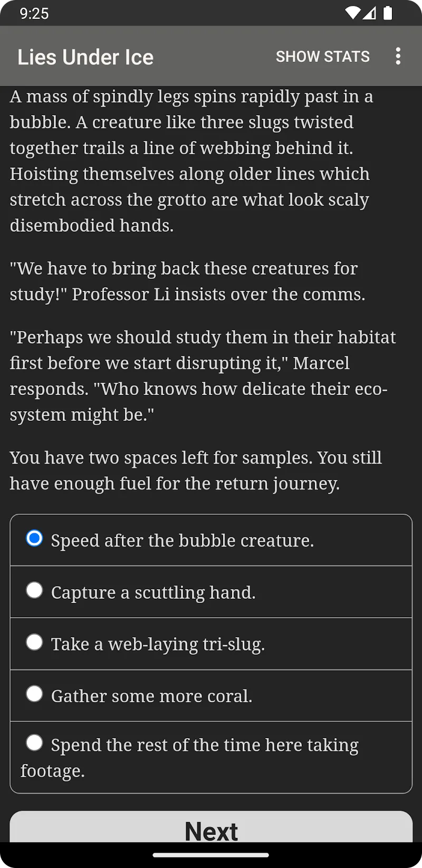Screen dimensions: 422x868
Task: Tap the 9:25 clock in status bar
Action: pos(34,13)
